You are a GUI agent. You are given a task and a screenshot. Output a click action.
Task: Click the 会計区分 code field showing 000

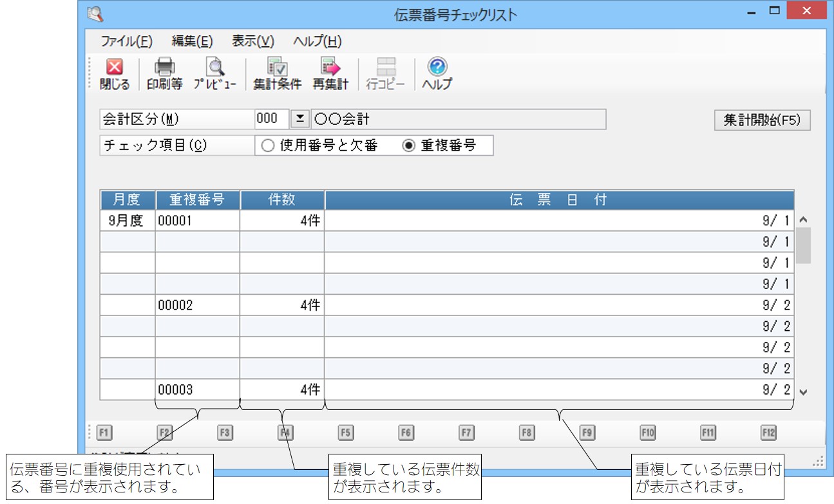coord(272,120)
